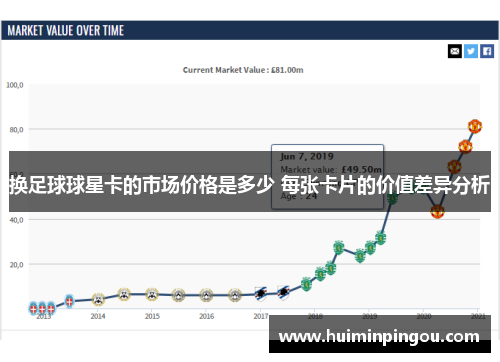Viewport: 500px width, 362px height.
Task: Share the chart on Twitter
Action: (471, 51)
